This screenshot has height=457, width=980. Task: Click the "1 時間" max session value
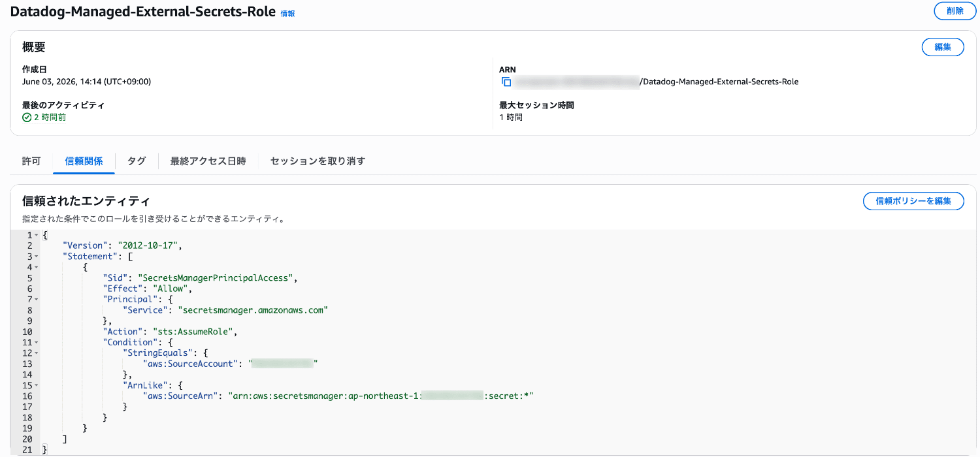pos(511,118)
